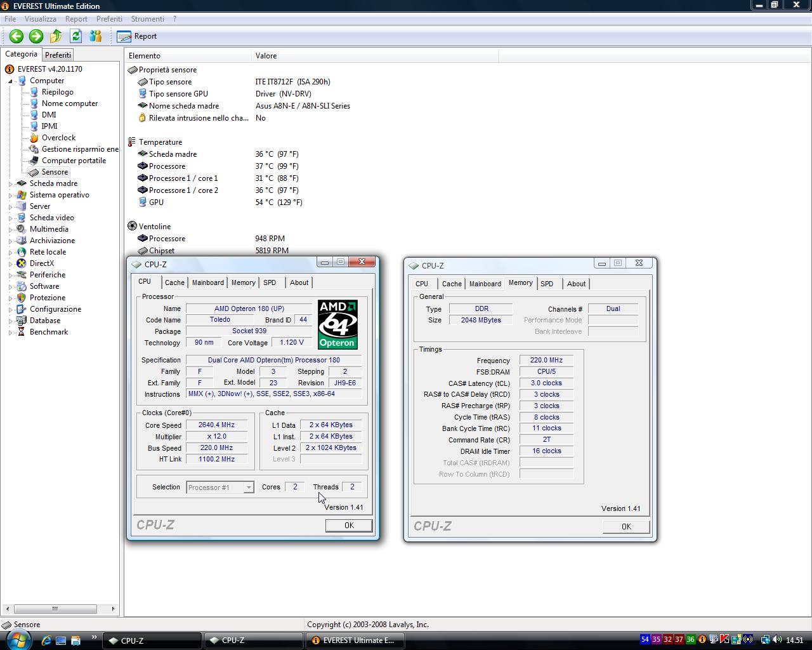This screenshot has height=650, width=812.
Task: Click the Benchmark hourglass icon
Action: [22, 332]
